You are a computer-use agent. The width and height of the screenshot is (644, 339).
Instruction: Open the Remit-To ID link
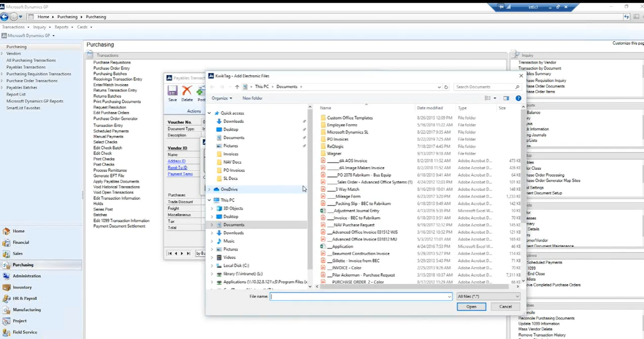(x=177, y=168)
